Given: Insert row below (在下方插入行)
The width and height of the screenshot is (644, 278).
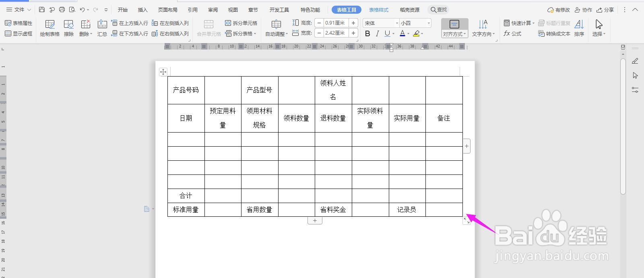Looking at the screenshot, I should point(130,34).
